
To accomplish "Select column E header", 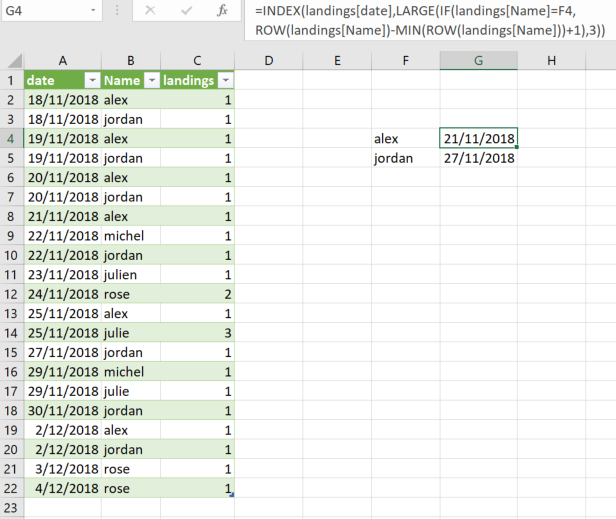I will coord(337,61).
